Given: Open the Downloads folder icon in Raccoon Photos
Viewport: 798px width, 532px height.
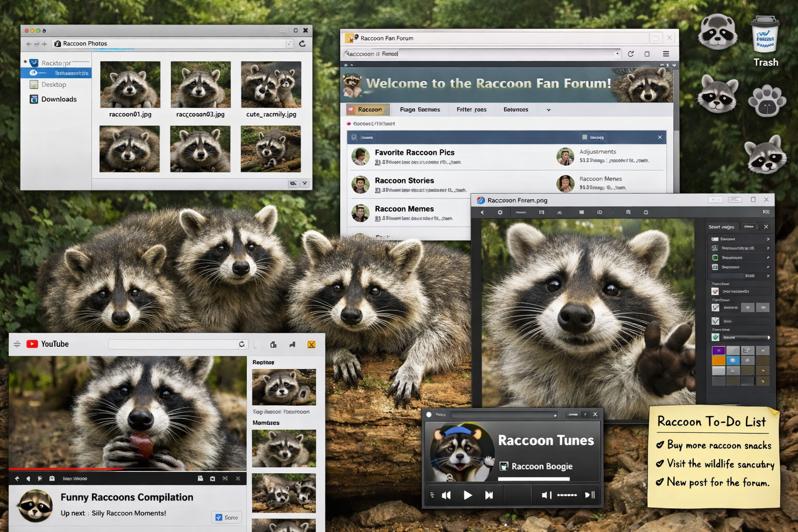Looking at the screenshot, I should (34, 99).
